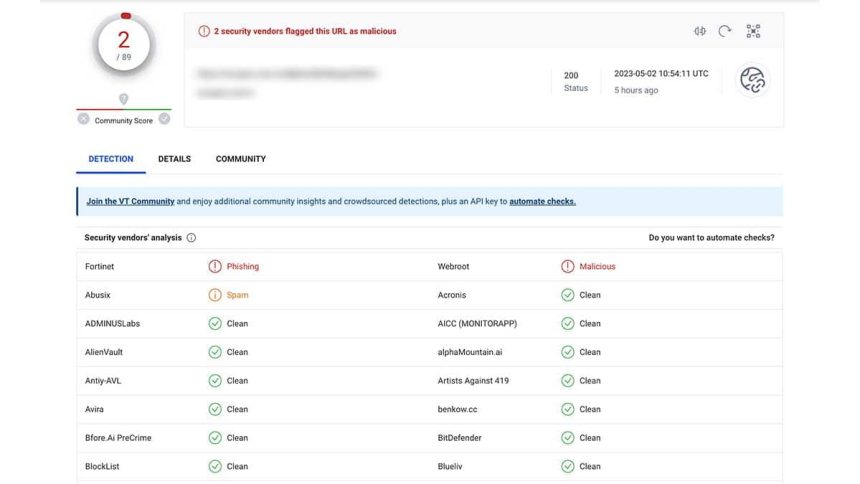This screenshot has width=860, height=484.
Task: Click the Abusix Spam info icon
Action: click(x=215, y=295)
